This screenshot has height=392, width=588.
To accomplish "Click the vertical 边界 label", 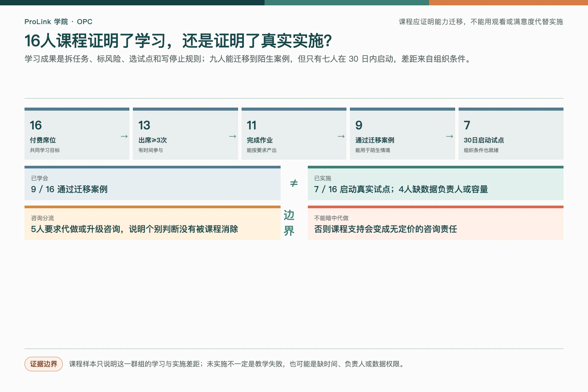I will point(289,223).
